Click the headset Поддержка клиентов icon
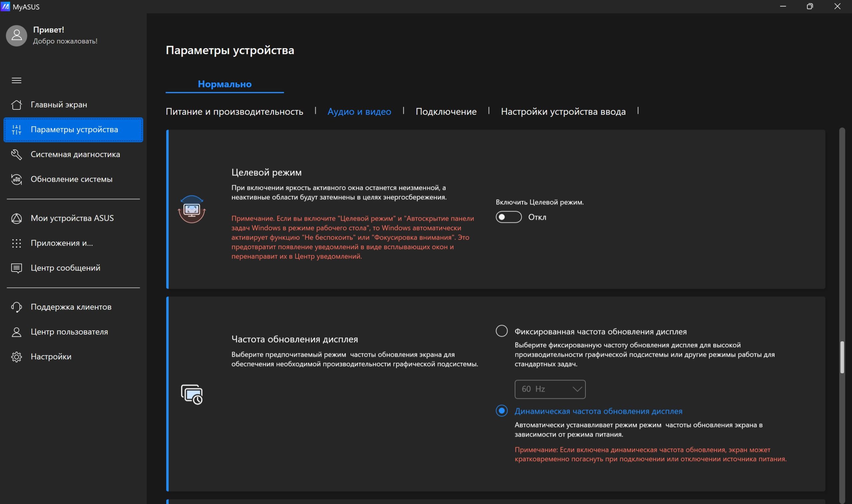Viewport: 852px width, 504px height. coord(16,307)
